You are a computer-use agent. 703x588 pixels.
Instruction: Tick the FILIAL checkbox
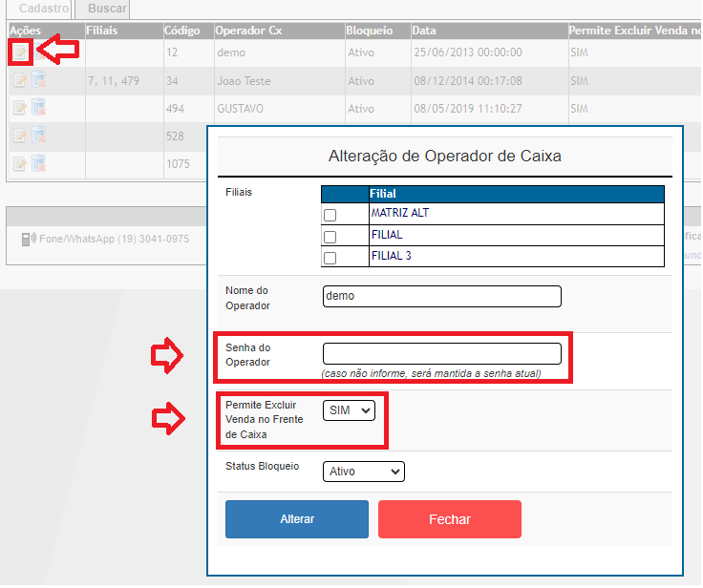pos(330,237)
